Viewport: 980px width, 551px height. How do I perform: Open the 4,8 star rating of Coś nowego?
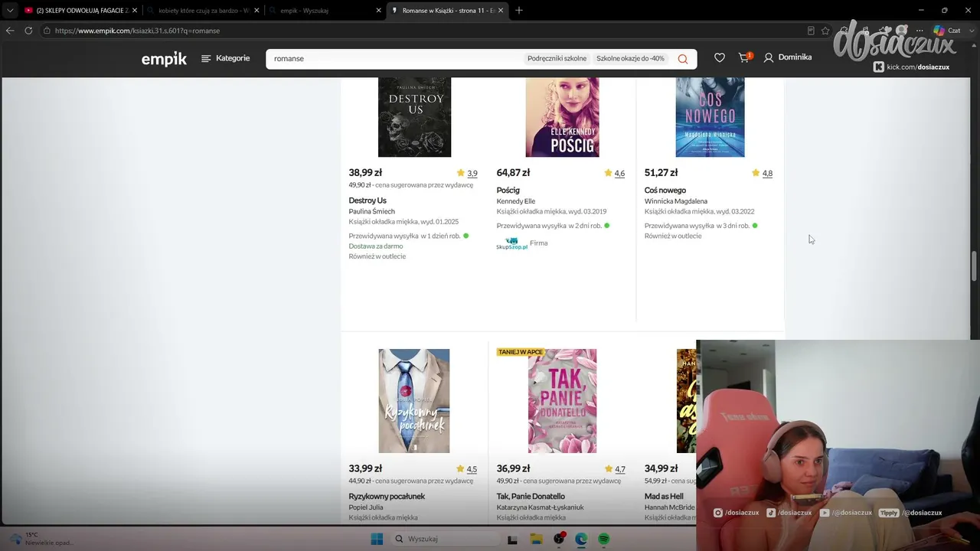pos(763,174)
